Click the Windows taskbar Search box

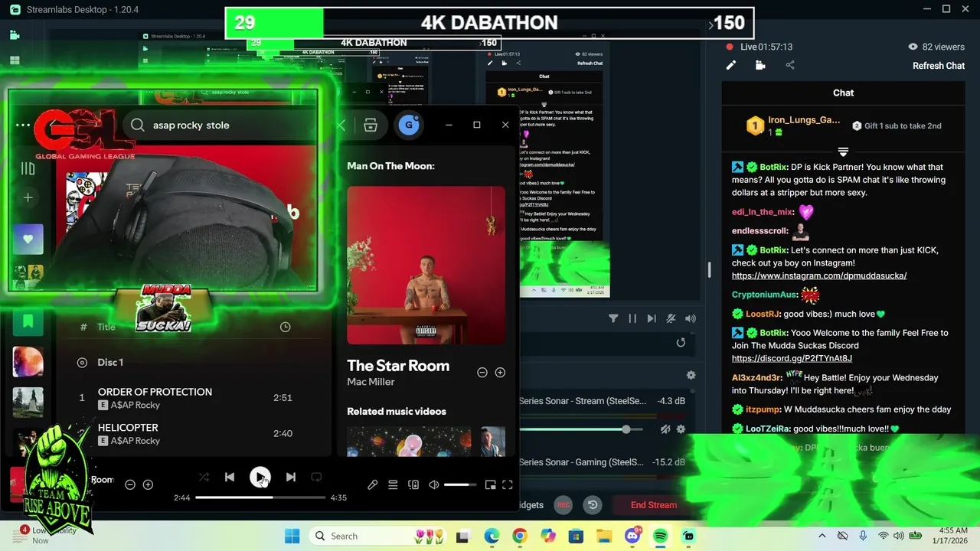click(x=381, y=536)
